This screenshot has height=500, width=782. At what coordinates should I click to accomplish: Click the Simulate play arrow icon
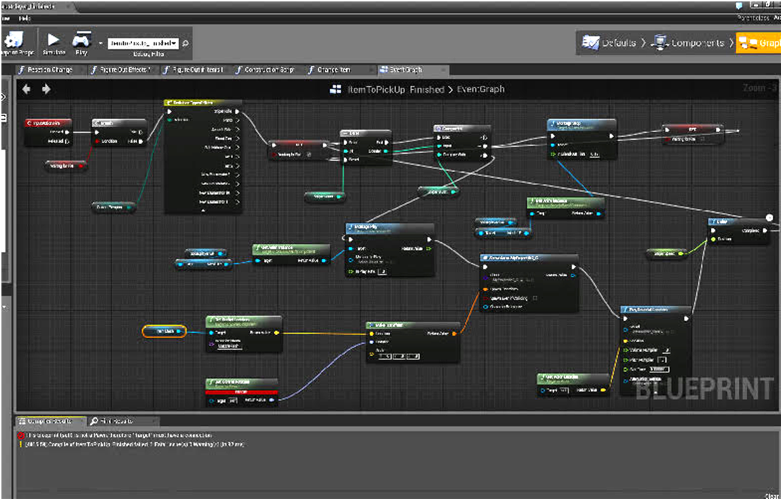[x=53, y=39]
